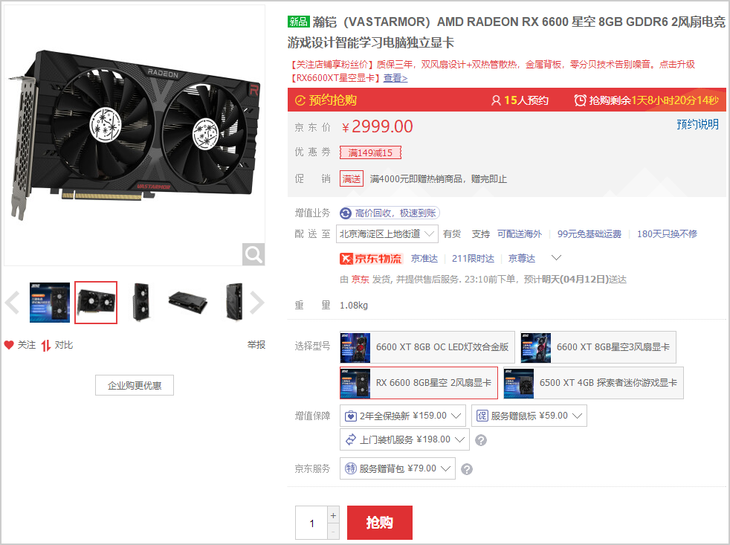This screenshot has height=545, width=730.
Task: Expand the 2年全保换新 ¥159.00 dropdown
Action: 403,416
